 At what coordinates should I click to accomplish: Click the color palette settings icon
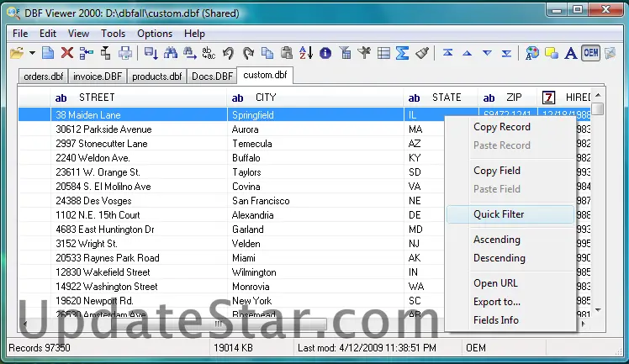pos(532,53)
